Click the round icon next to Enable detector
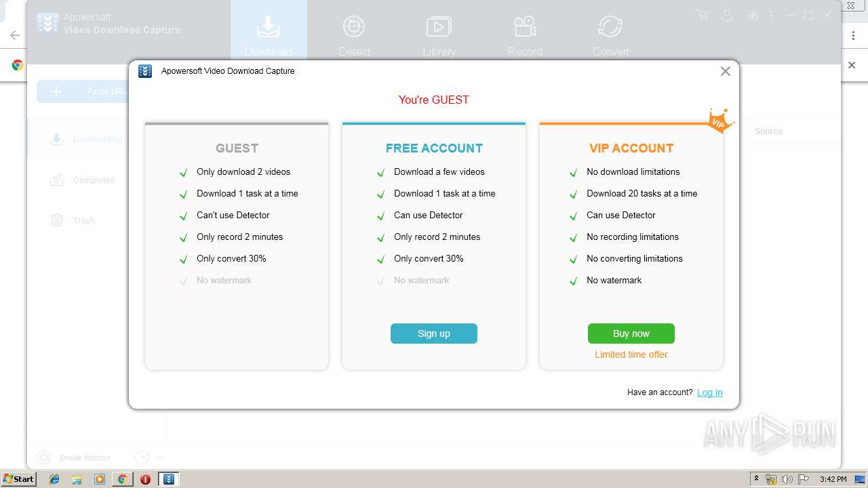The image size is (868, 488). [43, 457]
